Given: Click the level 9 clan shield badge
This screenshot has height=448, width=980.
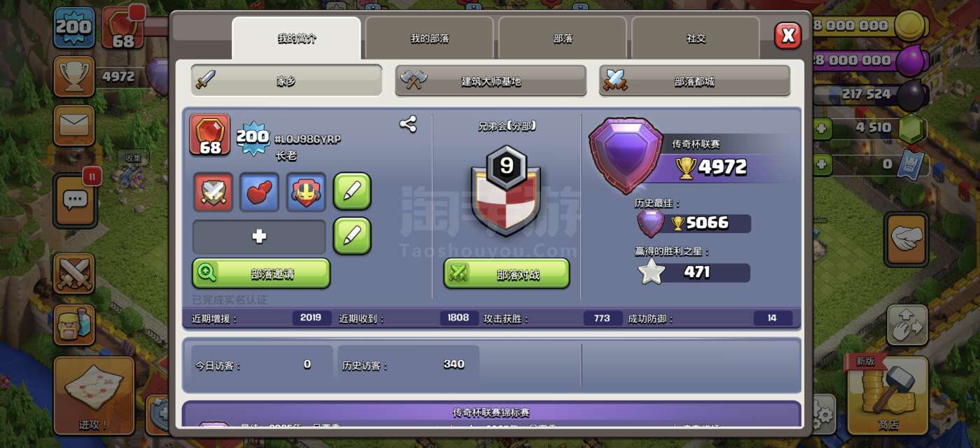Looking at the screenshot, I should (507, 190).
